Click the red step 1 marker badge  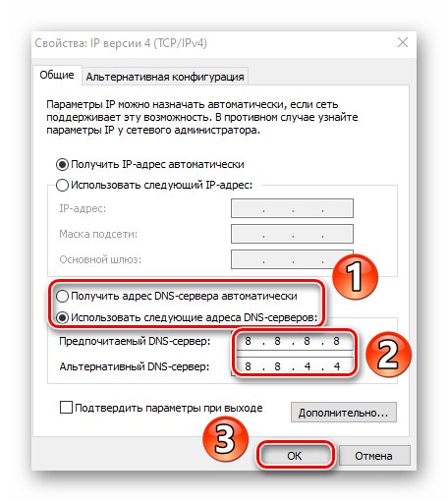point(356,277)
